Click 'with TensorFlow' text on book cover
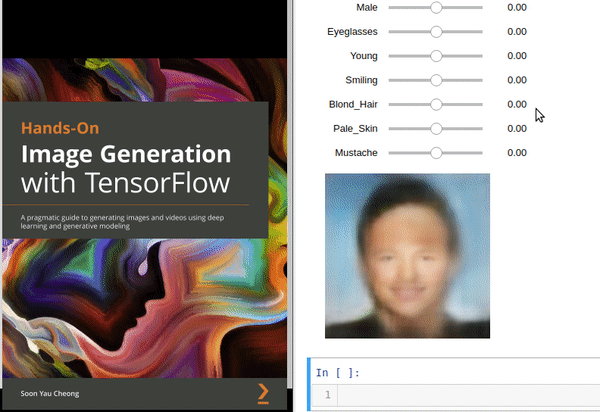 point(126,182)
